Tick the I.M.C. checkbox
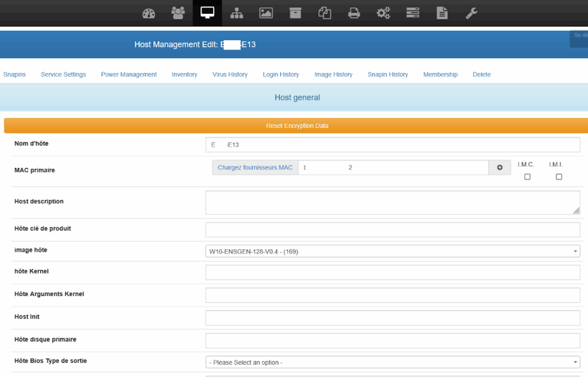 click(527, 177)
